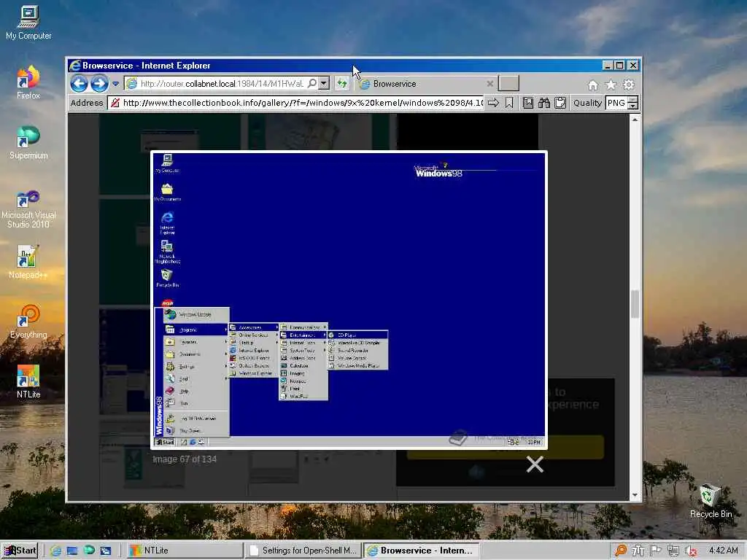Click Browservice Internet Explorer taskbar button

coord(422,551)
